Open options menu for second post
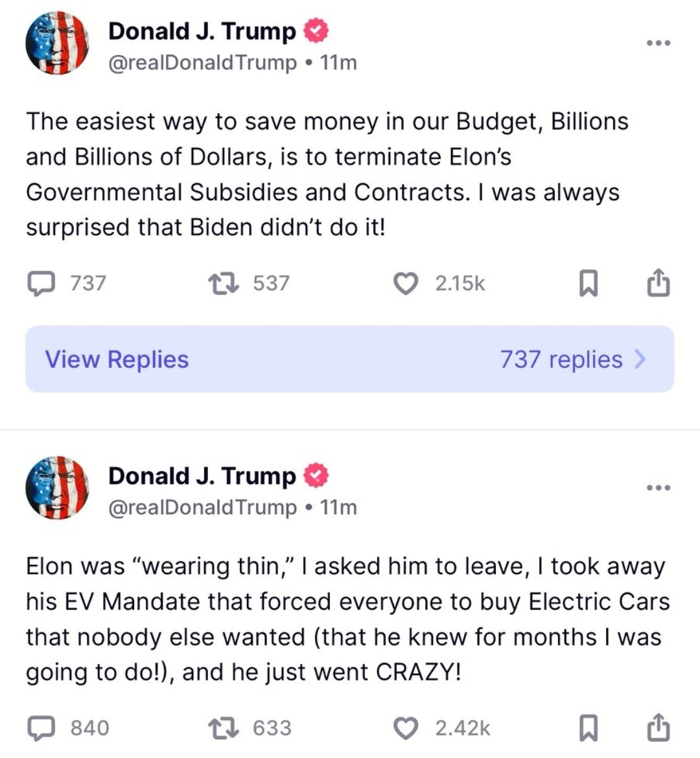This screenshot has height=758, width=700. 659,487
